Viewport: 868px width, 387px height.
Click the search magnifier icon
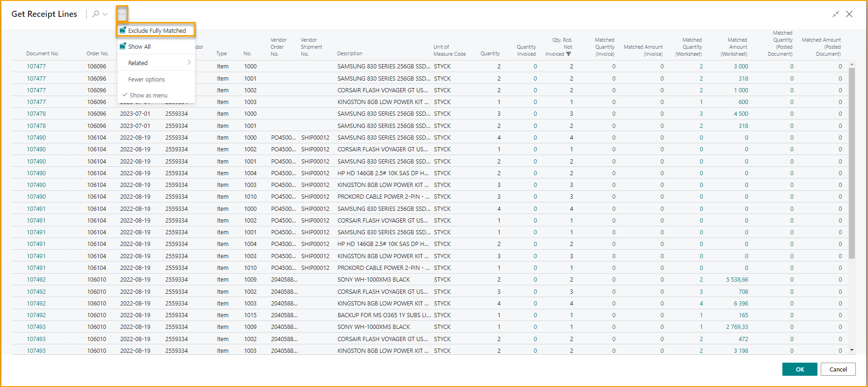95,14
